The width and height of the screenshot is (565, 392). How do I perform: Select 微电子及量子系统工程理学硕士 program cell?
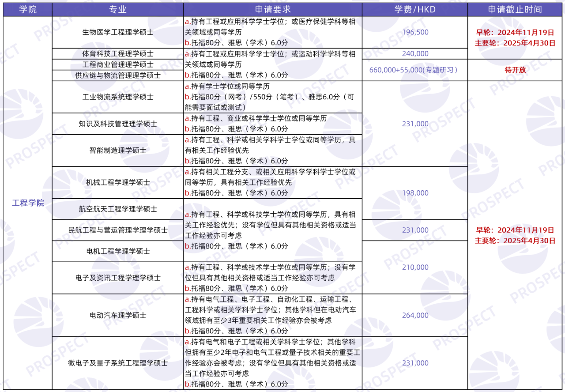pyautogui.click(x=118, y=363)
